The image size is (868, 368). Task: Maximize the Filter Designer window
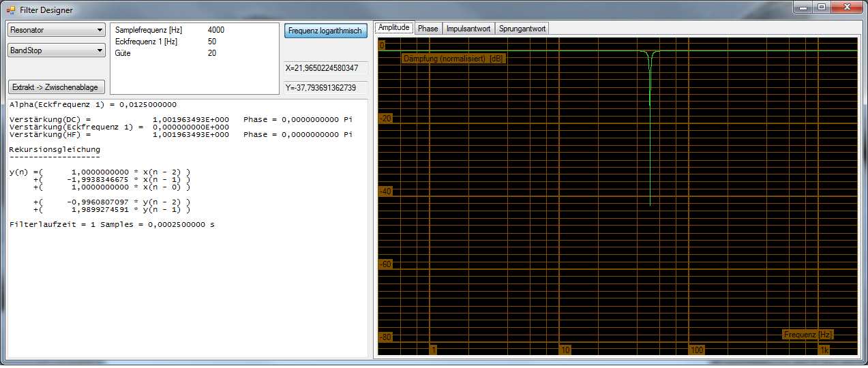822,7
